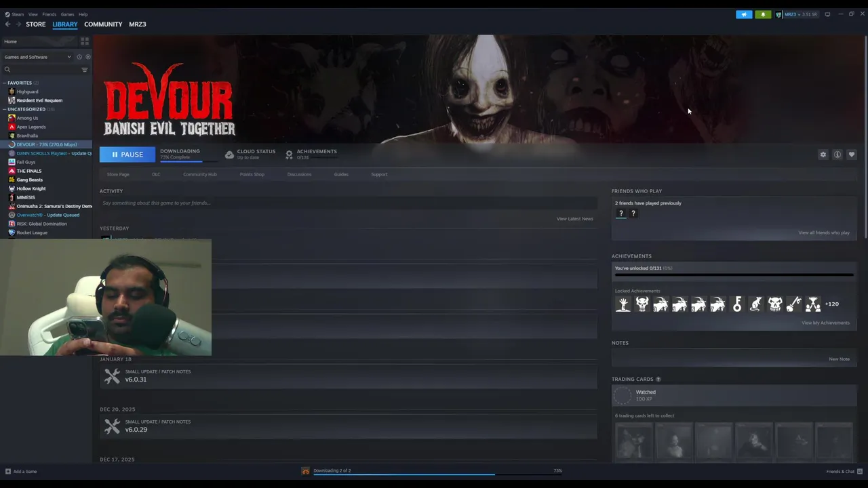868x488 pixels.
Task: Switch library to grid collections view
Action: click(85, 41)
